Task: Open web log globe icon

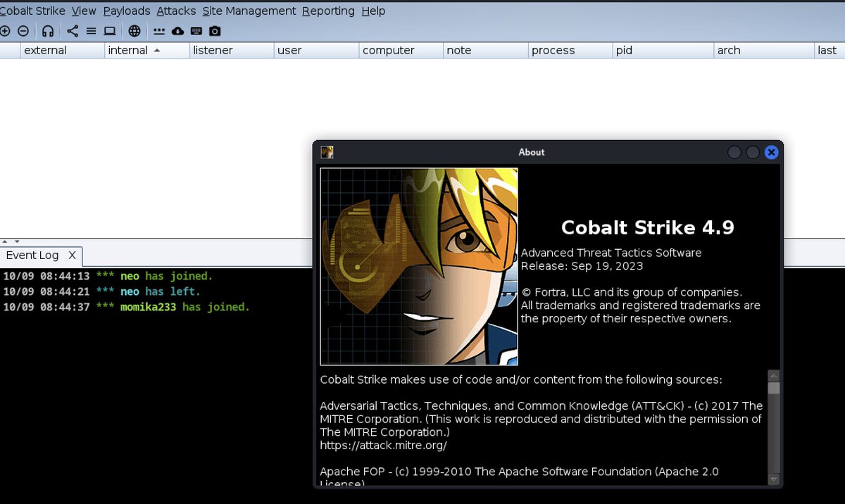Action: tap(134, 31)
